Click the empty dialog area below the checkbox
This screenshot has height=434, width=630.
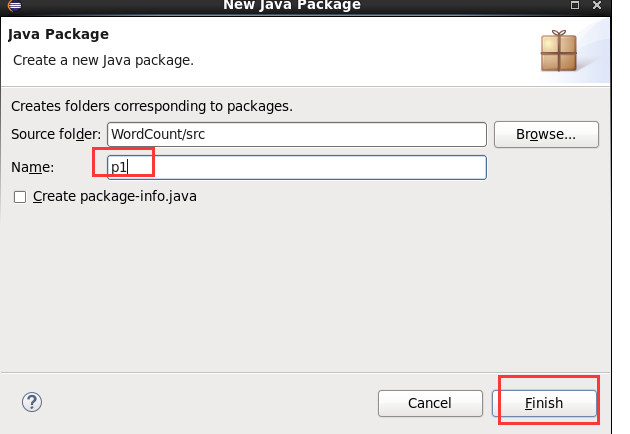coord(300,290)
